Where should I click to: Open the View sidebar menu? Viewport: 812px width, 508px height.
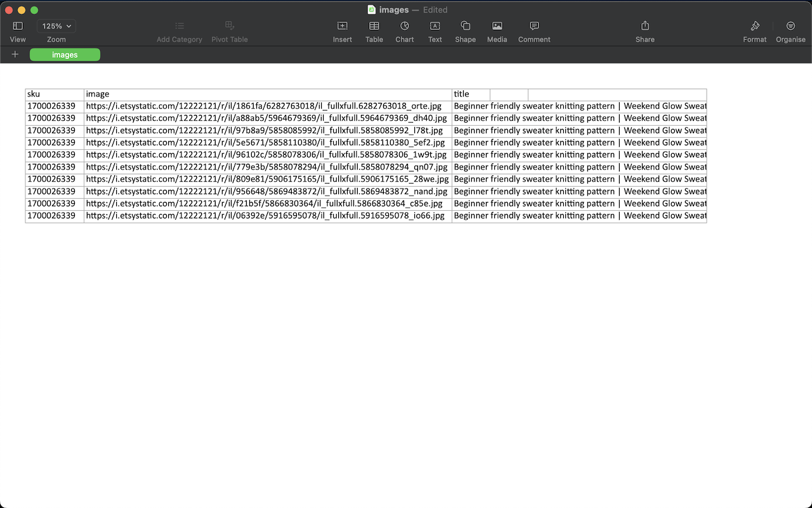[x=18, y=26]
